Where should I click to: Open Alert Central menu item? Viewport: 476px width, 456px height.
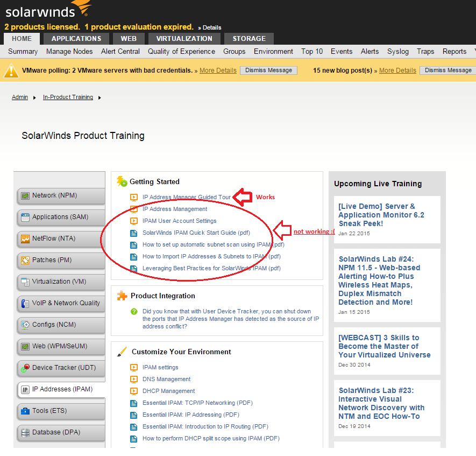(120, 52)
